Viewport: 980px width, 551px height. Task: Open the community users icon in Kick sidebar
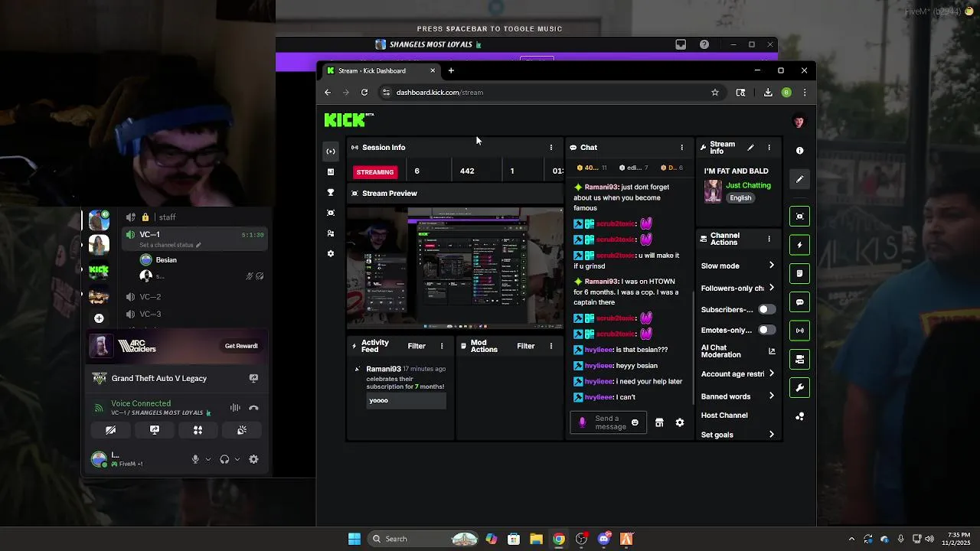tap(331, 233)
